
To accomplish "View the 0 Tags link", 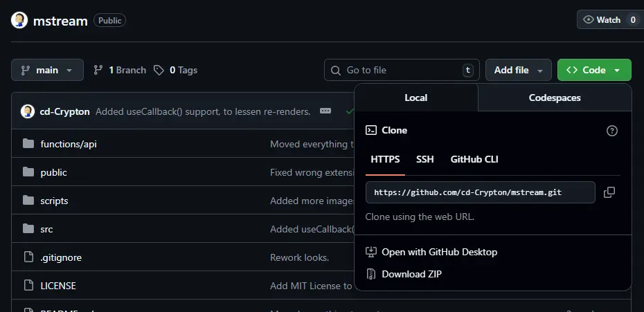I will pos(175,70).
